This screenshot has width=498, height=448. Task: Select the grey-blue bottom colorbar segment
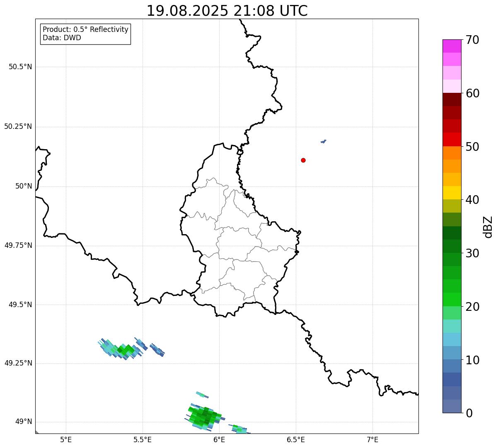point(452,406)
